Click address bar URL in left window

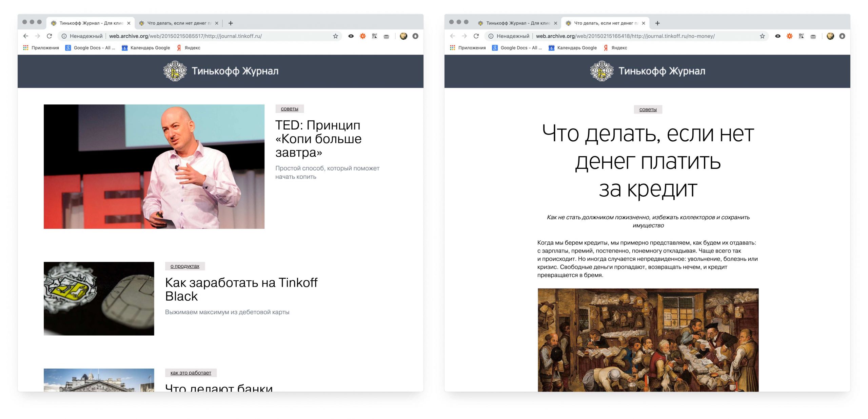point(185,36)
